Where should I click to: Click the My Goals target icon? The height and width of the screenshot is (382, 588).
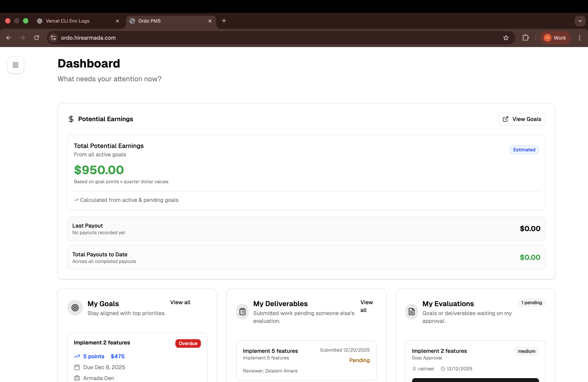(75, 308)
